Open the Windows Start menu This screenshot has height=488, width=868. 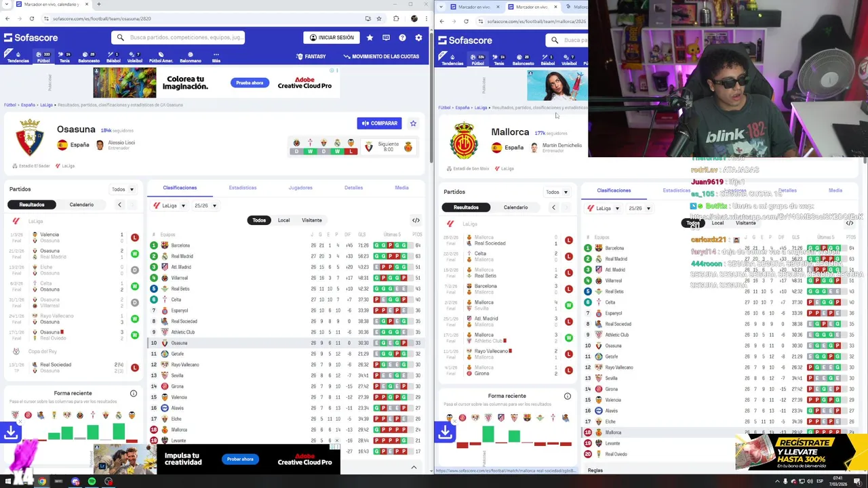click(x=7, y=481)
